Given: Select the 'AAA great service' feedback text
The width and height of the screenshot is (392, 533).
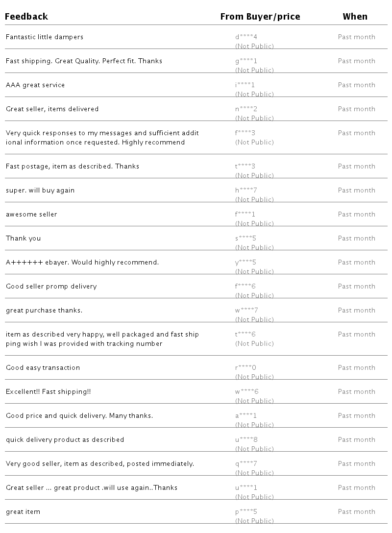Looking at the screenshot, I should click(35, 85).
